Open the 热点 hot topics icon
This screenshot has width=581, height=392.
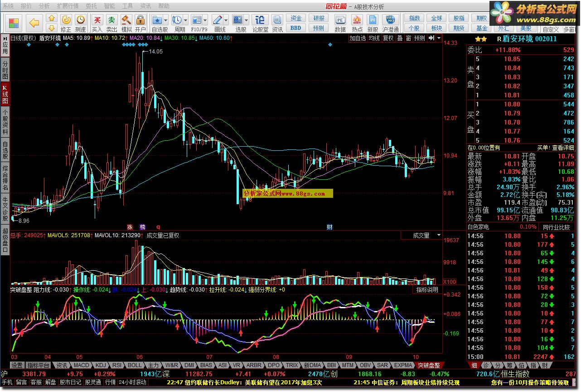coord(357,23)
